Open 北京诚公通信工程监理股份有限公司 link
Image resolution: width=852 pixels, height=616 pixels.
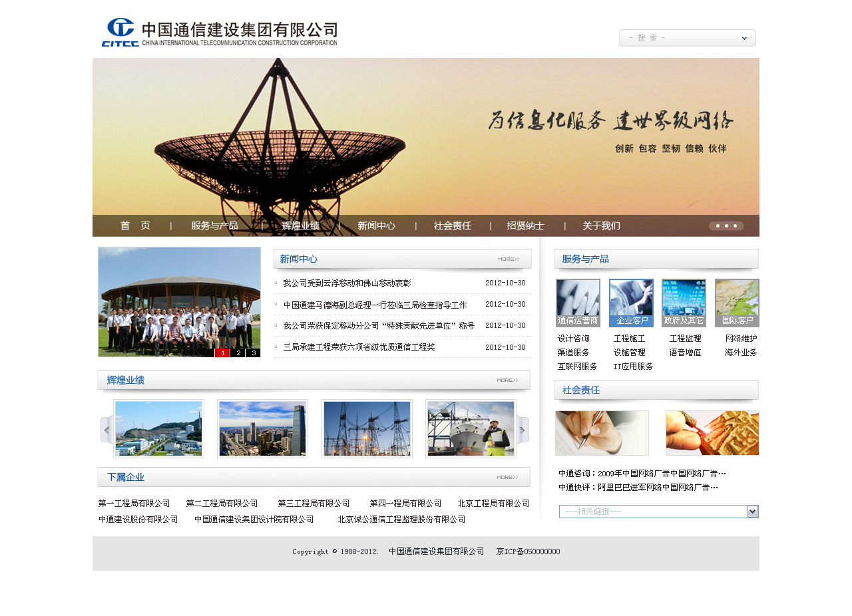tap(402, 520)
